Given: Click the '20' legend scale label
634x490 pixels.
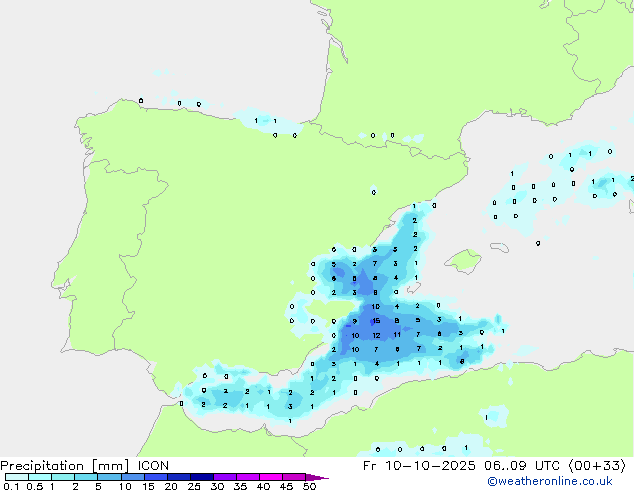Looking at the screenshot, I should 171,486.
